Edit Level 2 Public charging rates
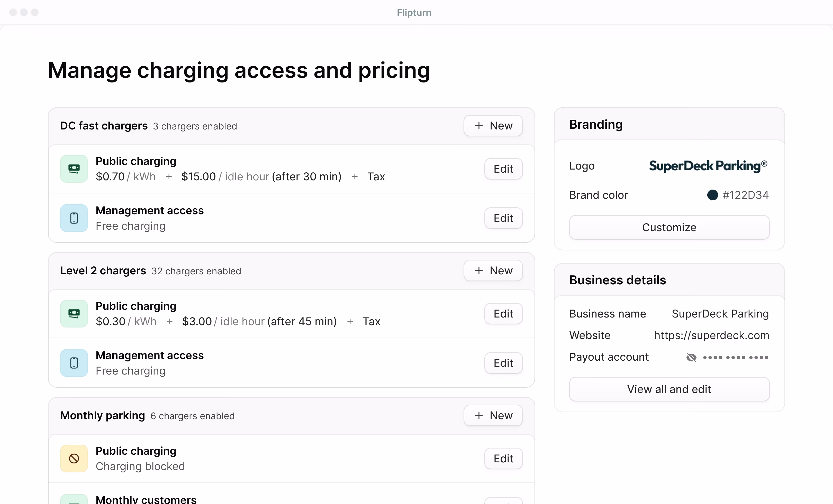 tap(503, 313)
